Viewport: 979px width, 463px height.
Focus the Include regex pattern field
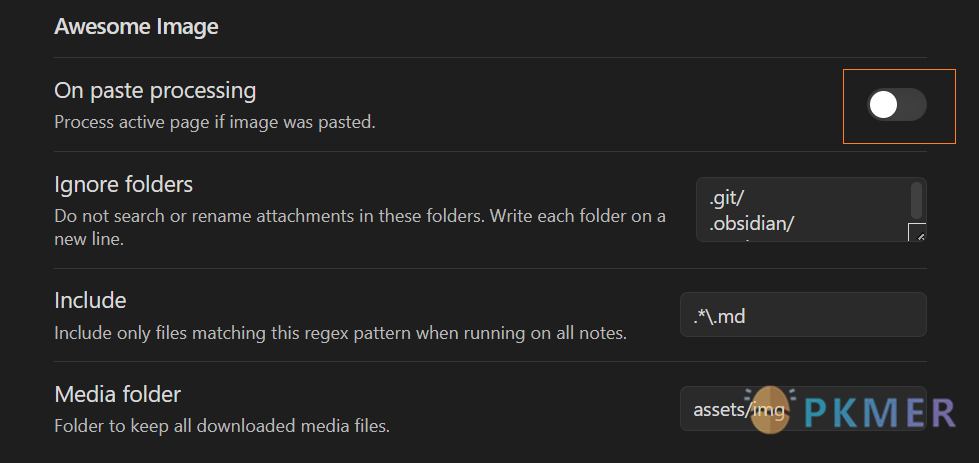(803, 314)
